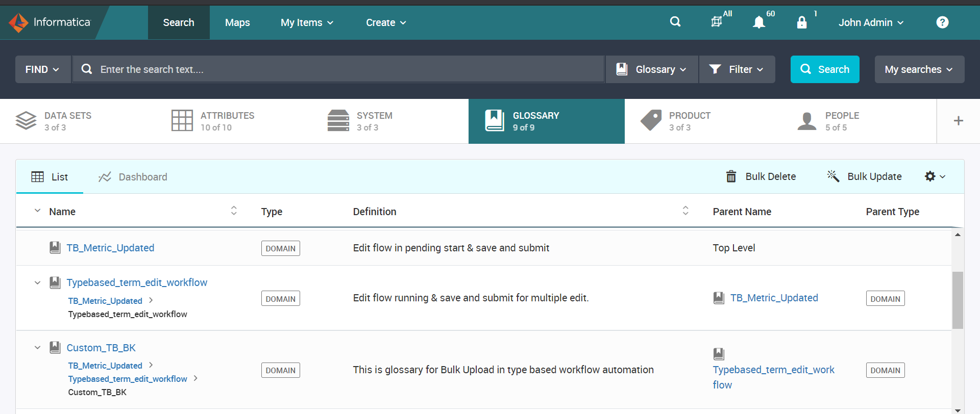Click the cyan Search button
This screenshot has height=414, width=980.
pos(825,69)
